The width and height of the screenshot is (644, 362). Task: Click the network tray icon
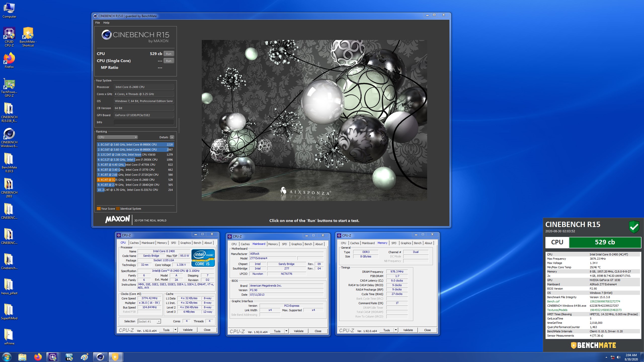613,357
